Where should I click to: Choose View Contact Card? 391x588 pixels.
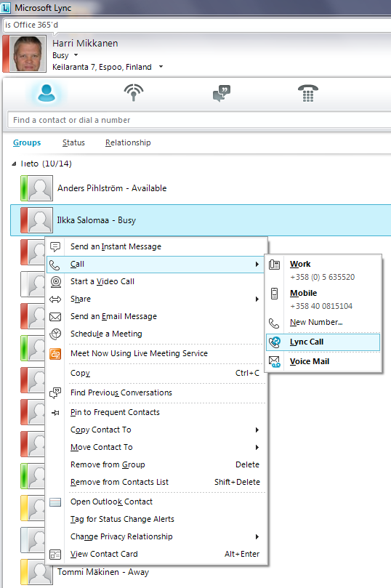tap(156, 554)
